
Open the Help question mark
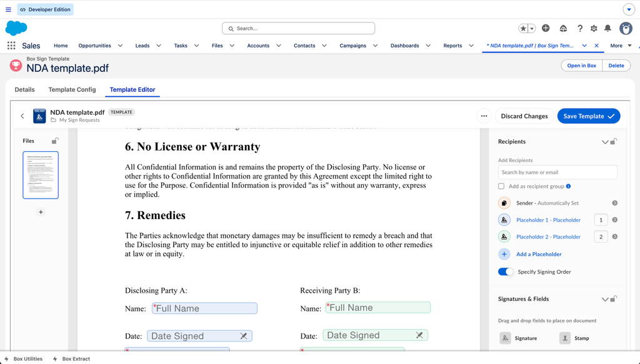579,28
